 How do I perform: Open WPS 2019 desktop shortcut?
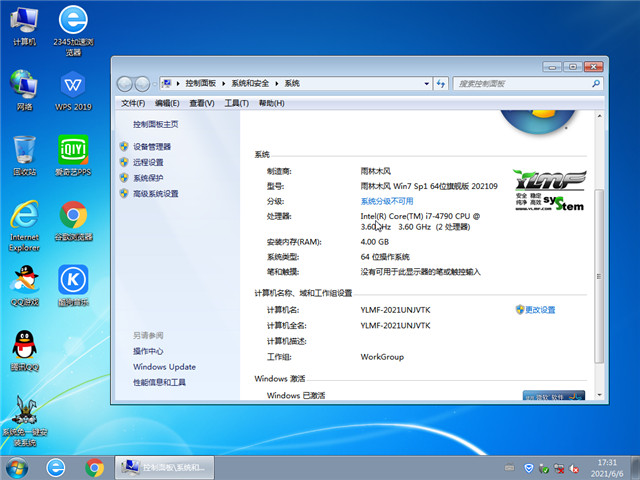72,88
